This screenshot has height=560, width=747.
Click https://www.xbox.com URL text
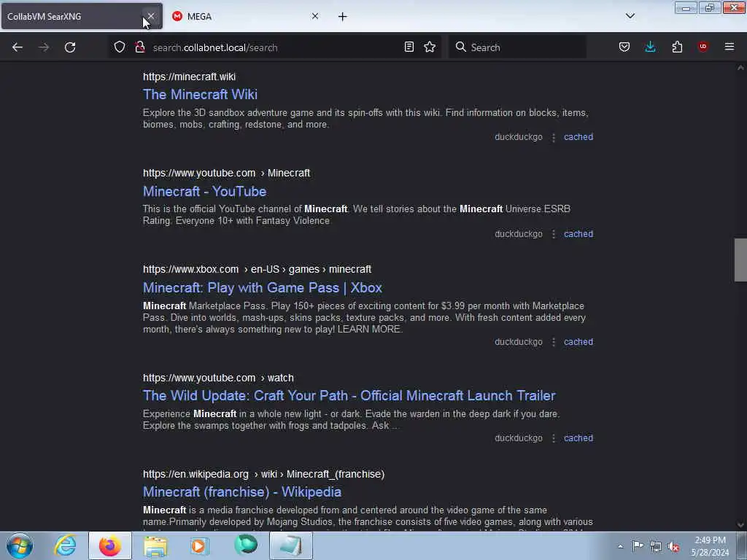click(190, 270)
